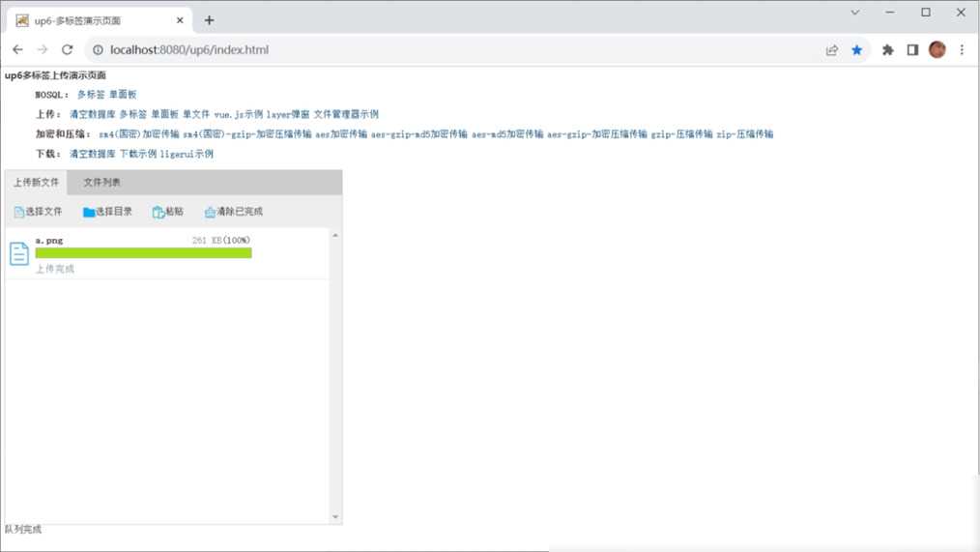
Task: Click the site info icon beside localhost URL
Action: pos(99,49)
